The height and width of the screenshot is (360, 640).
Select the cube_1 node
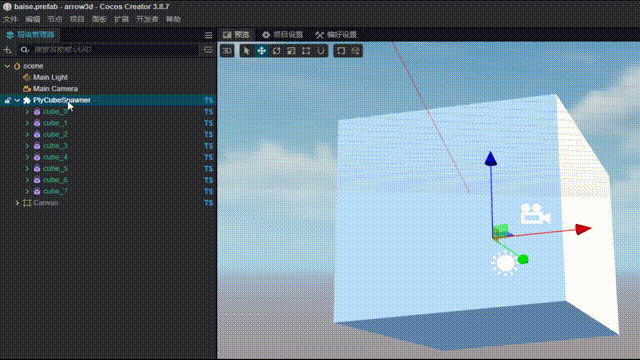point(55,123)
